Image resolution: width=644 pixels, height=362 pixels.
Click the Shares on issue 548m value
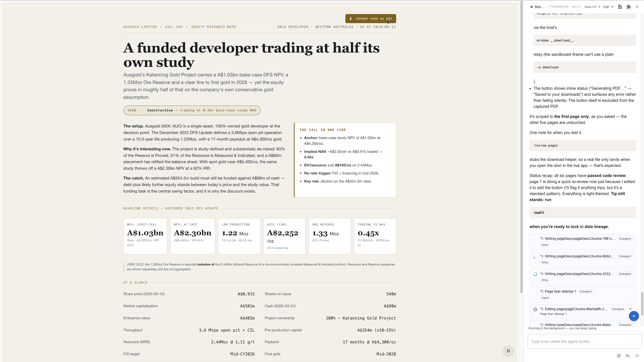pyautogui.click(x=391, y=294)
